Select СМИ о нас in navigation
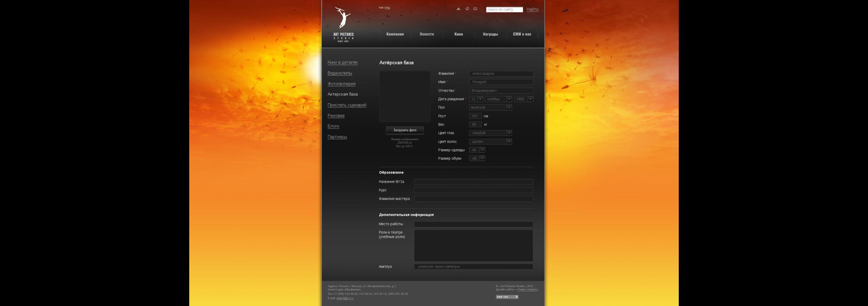This screenshot has height=306, width=868. click(522, 34)
